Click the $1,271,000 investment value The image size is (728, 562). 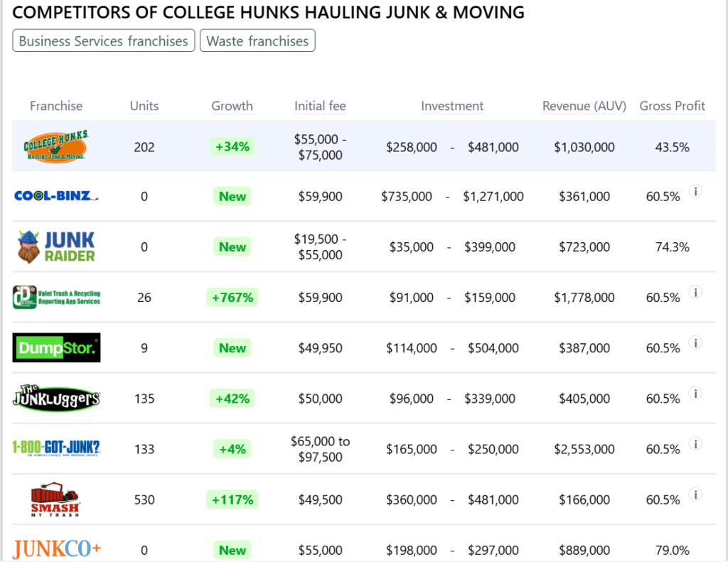point(493,196)
